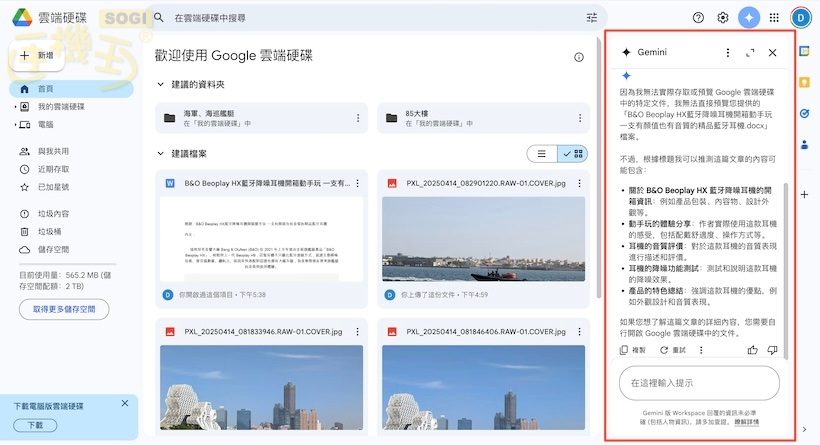
Task: Open more actions for PXL_20250414_081833946 file
Action: click(358, 332)
